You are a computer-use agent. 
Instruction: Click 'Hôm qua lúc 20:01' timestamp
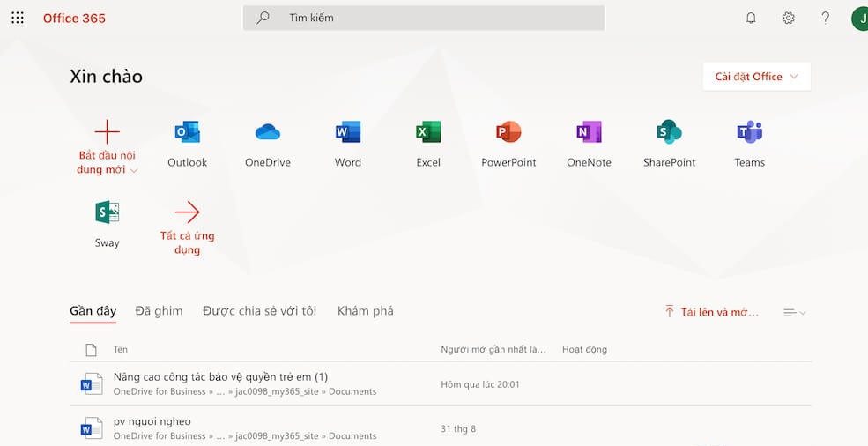(480, 384)
